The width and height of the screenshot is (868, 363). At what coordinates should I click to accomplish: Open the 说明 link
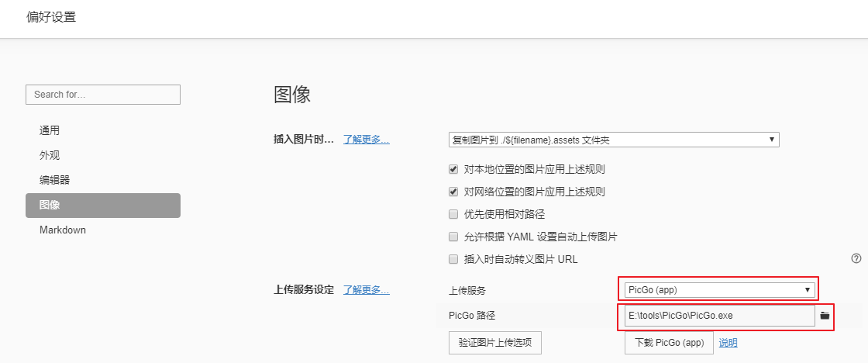pos(728,343)
